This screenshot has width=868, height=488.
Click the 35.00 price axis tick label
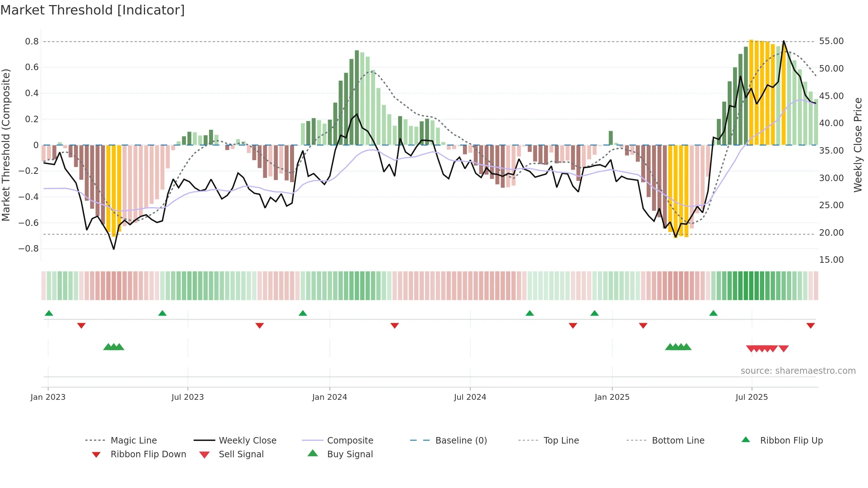(x=831, y=150)
